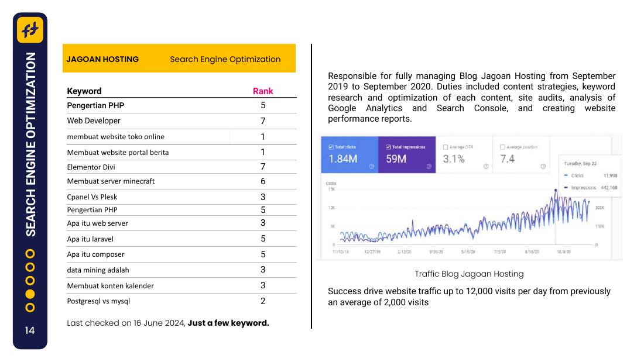Uncheck the Total clicks checkbox

tap(331, 147)
